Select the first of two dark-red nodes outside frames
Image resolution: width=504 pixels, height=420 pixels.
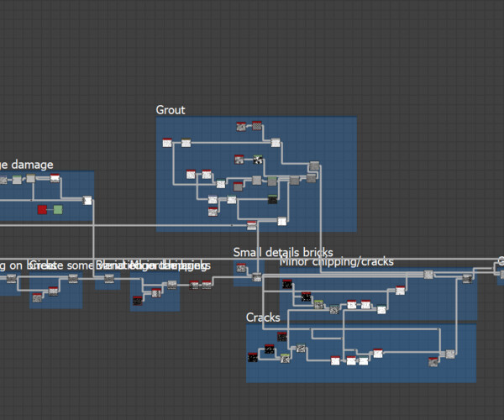(x=194, y=285)
